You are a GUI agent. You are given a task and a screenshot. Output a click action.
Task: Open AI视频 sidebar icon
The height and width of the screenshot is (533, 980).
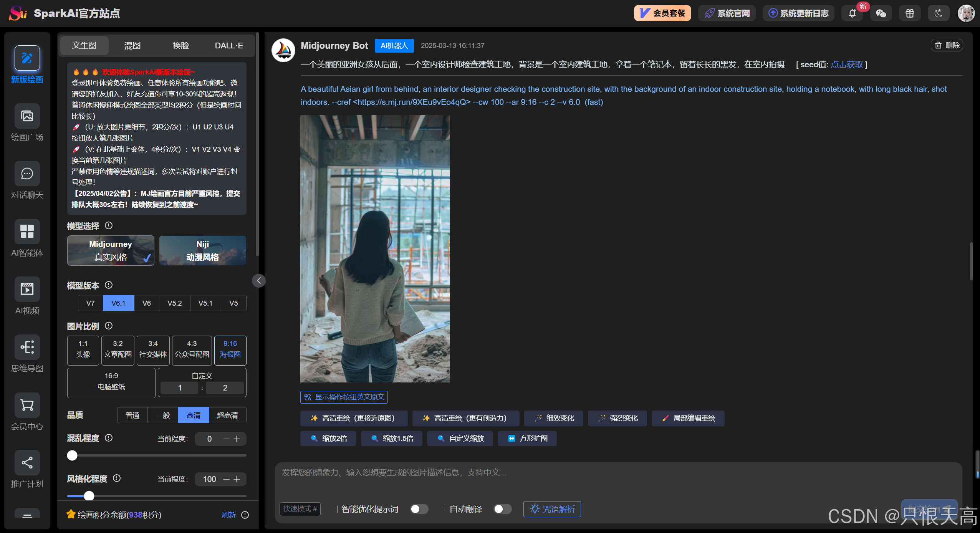pyautogui.click(x=27, y=289)
